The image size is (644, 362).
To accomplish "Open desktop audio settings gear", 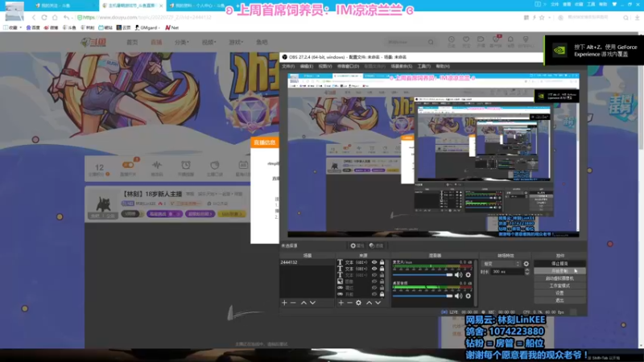I will click(x=469, y=296).
